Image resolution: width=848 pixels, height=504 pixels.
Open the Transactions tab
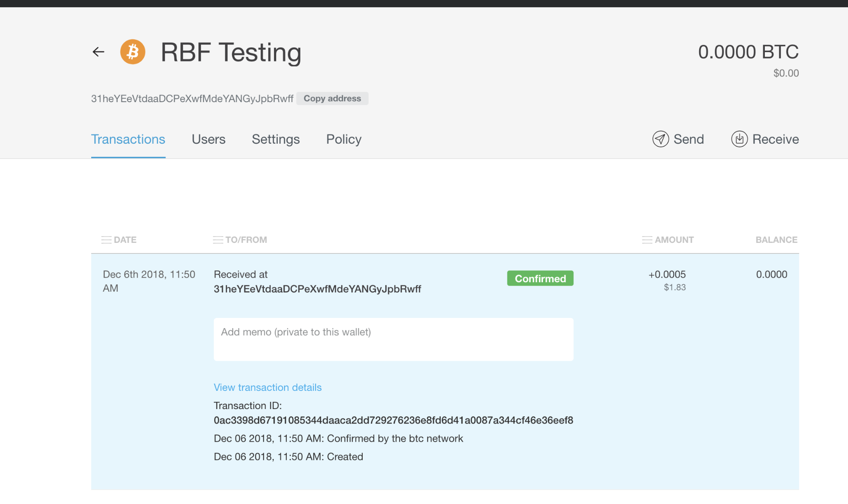click(x=128, y=139)
